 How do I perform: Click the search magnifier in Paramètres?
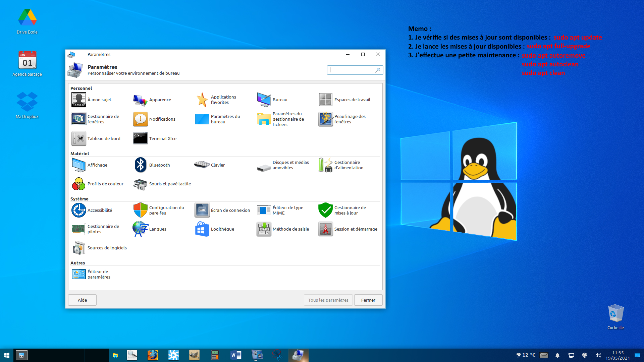coord(377,70)
